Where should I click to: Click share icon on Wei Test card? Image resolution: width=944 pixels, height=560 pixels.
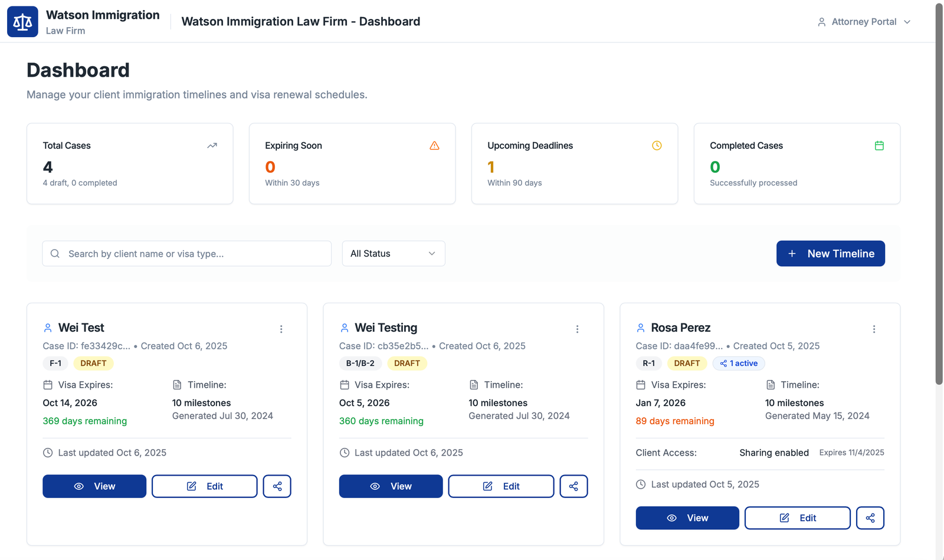pyautogui.click(x=277, y=486)
